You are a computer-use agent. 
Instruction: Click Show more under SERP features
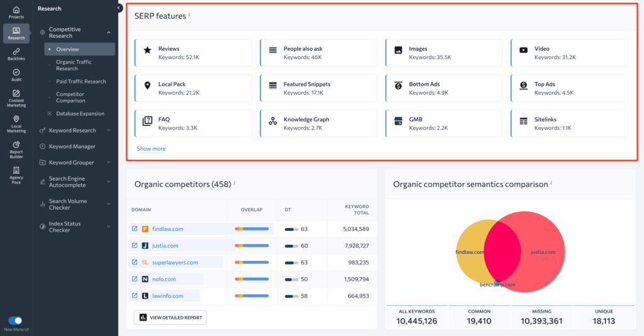coord(151,149)
